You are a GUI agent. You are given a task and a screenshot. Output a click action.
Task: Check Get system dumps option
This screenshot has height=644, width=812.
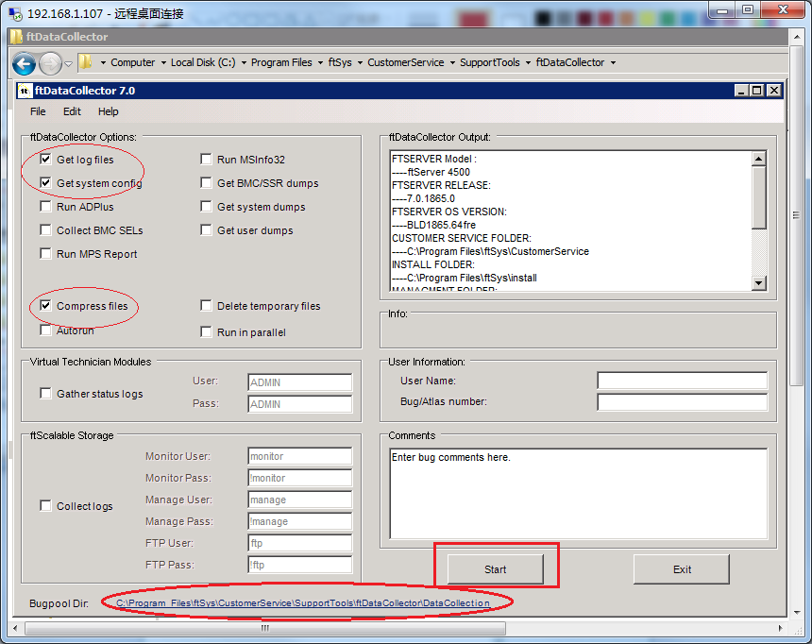point(206,206)
